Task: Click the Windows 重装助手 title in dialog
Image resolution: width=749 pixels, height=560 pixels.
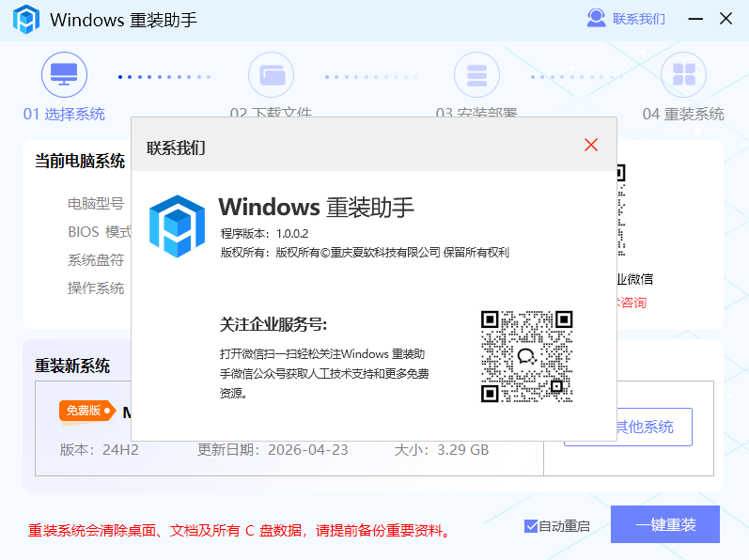Action: click(316, 208)
